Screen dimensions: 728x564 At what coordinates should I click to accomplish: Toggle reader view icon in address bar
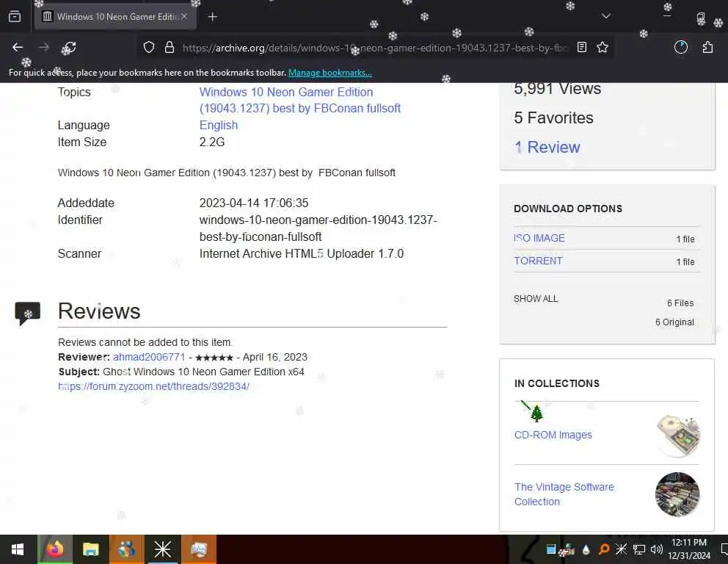582,48
